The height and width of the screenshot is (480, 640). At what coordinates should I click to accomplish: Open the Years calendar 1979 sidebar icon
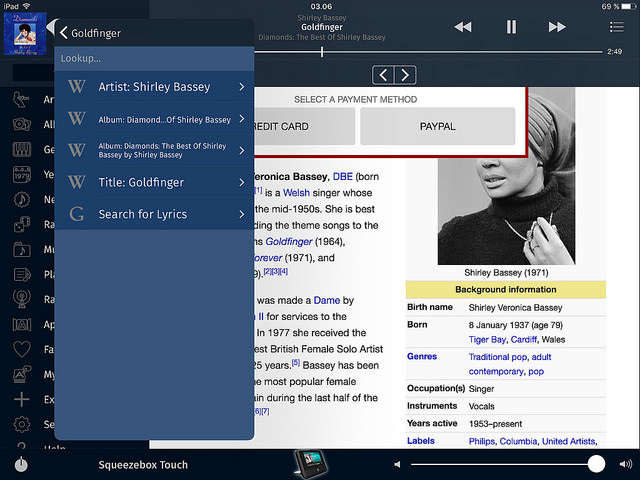pos(21,174)
